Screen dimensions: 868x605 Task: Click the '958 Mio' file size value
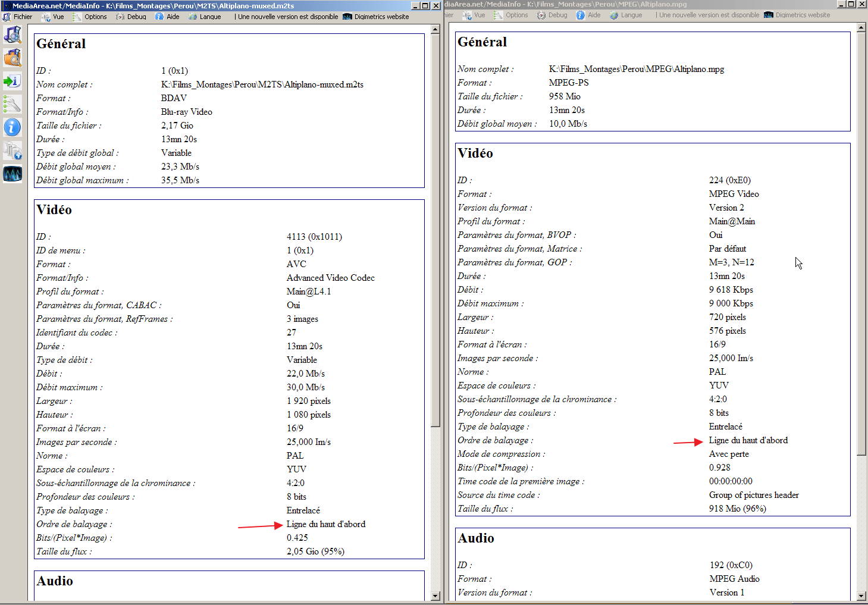pyautogui.click(x=565, y=96)
